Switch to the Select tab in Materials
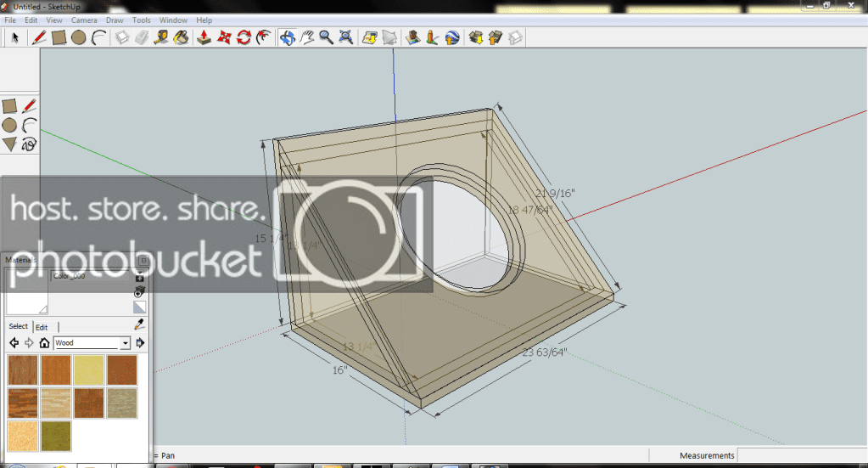The height and width of the screenshot is (468, 868). (19, 326)
